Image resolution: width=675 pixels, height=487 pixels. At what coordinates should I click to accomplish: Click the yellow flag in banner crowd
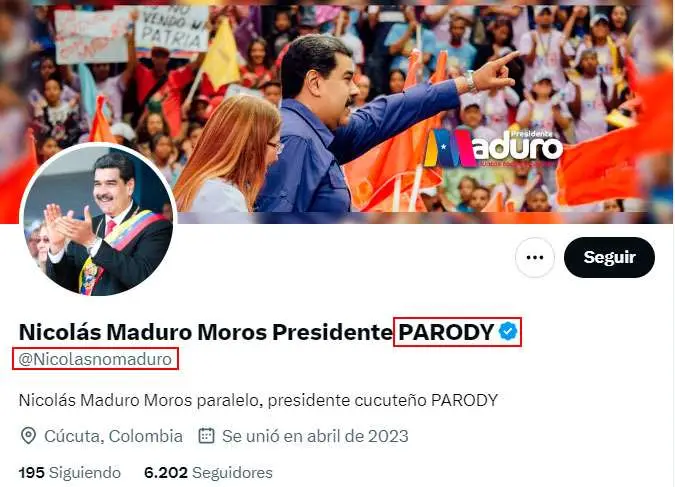(x=221, y=55)
